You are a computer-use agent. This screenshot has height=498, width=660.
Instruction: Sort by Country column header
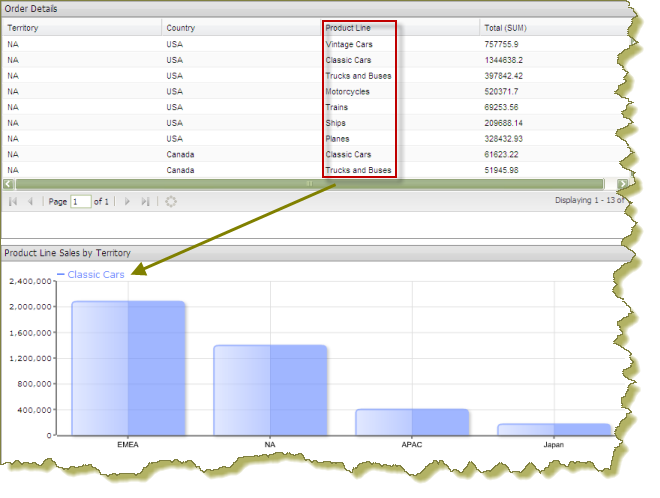(181, 28)
